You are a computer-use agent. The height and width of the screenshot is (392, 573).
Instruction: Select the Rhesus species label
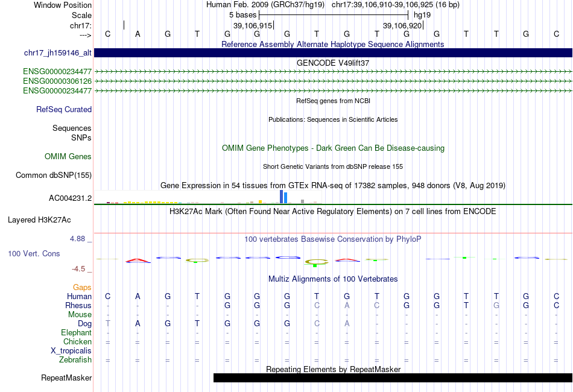(x=78, y=305)
